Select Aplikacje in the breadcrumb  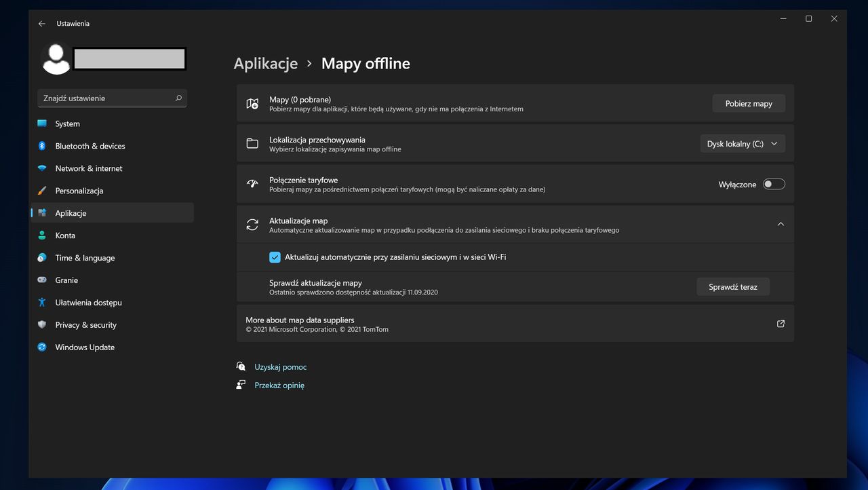coord(266,63)
